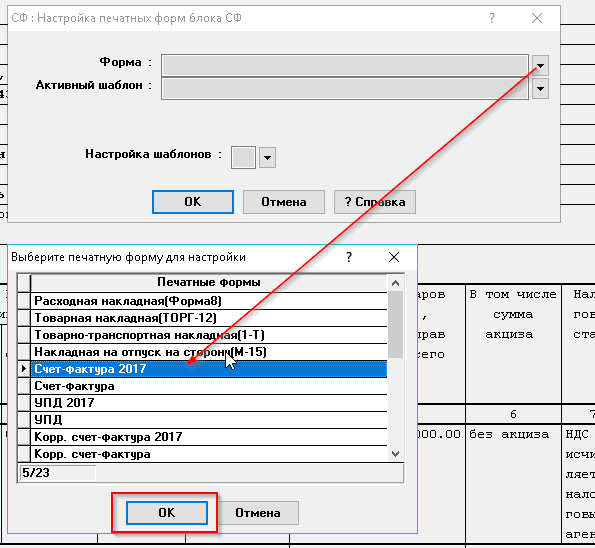Close the Выберите печатную форму dialog
The width and height of the screenshot is (595, 548).
coord(394,257)
